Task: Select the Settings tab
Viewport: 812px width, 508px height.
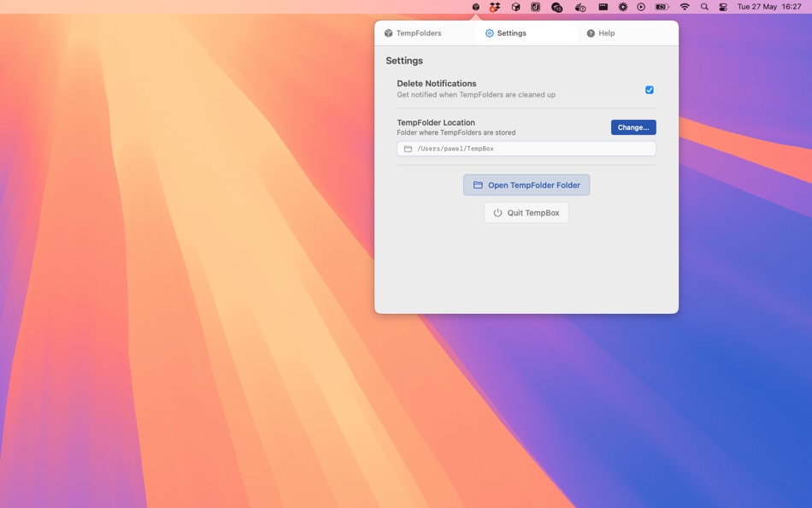Action: pyautogui.click(x=509, y=32)
